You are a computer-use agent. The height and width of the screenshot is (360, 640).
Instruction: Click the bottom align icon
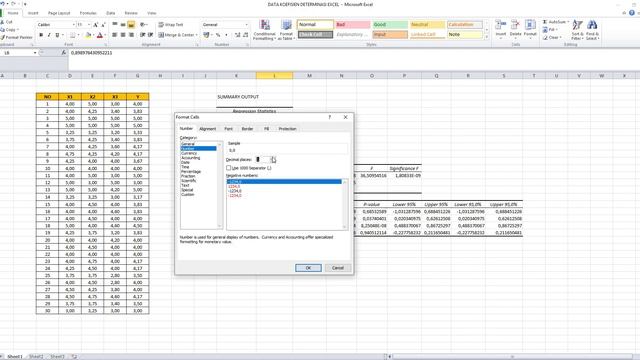click(x=131, y=25)
